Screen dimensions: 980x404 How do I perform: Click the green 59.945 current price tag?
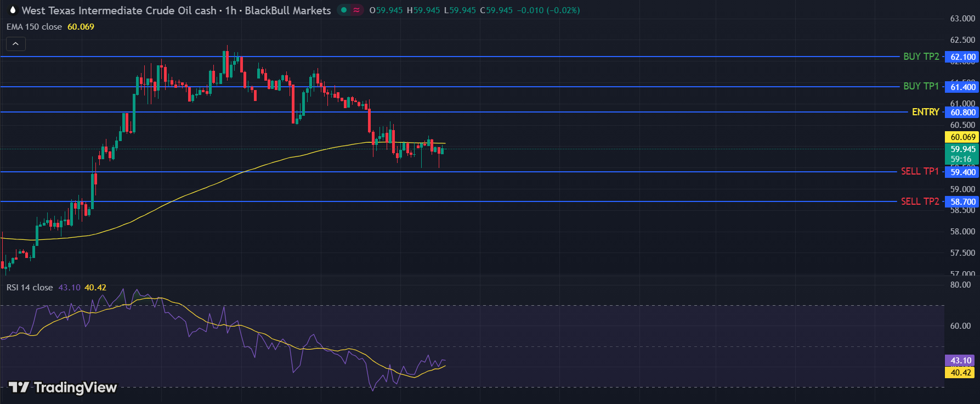point(962,149)
